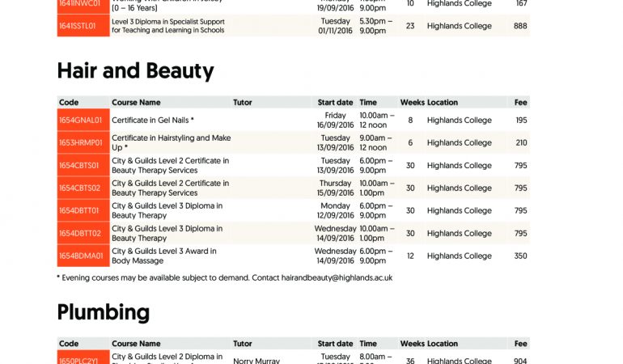Click start date Monday 12/09/2016
623x364 pixels.
coord(335,210)
